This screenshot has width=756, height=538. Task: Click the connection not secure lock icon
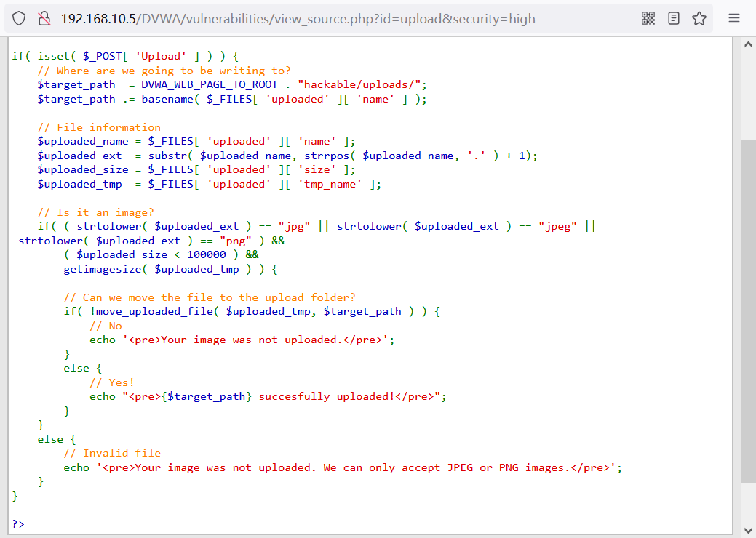point(44,18)
